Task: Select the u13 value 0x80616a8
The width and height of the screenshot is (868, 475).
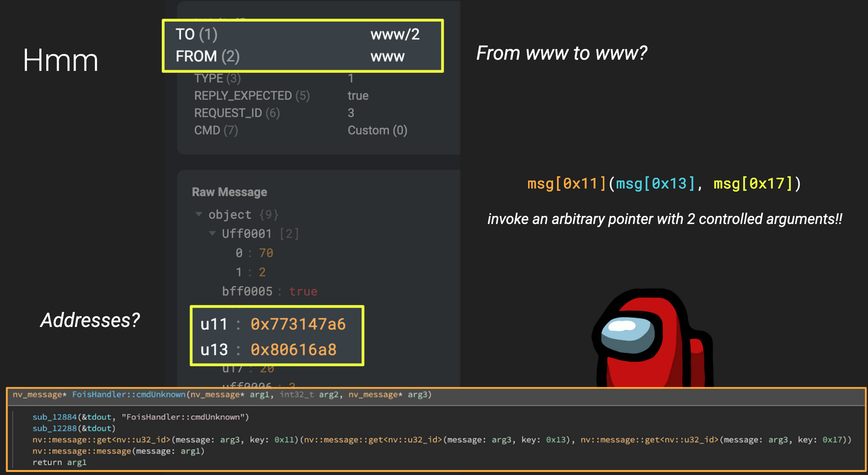Action: coord(293,350)
